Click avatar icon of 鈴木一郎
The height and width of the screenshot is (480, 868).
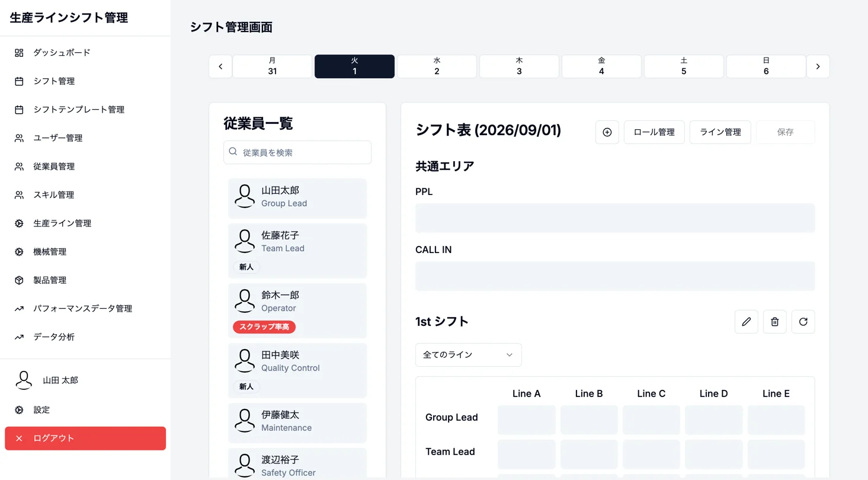coord(245,301)
